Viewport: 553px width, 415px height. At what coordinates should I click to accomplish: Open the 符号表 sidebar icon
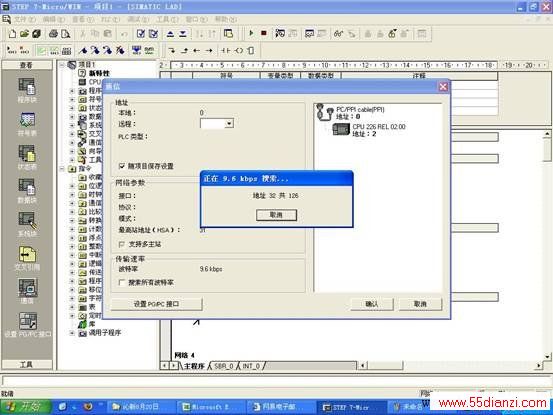(x=27, y=124)
